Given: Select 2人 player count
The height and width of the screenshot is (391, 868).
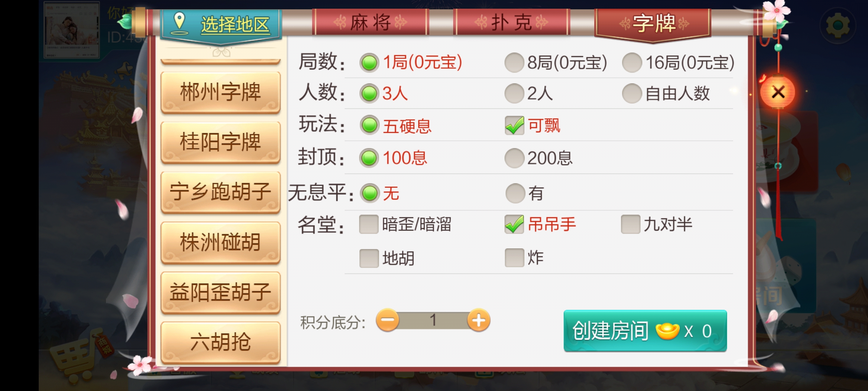Looking at the screenshot, I should (x=529, y=94).
